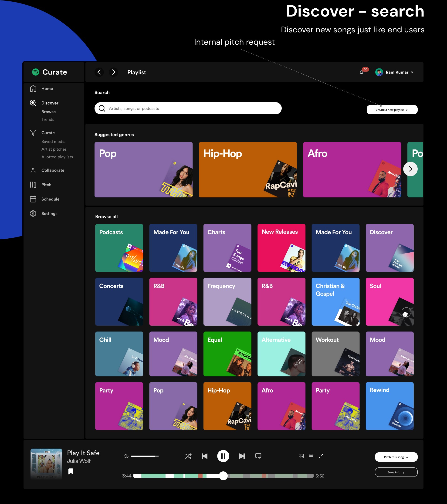Click Create a new playlist button
447x504 pixels.
(392, 110)
